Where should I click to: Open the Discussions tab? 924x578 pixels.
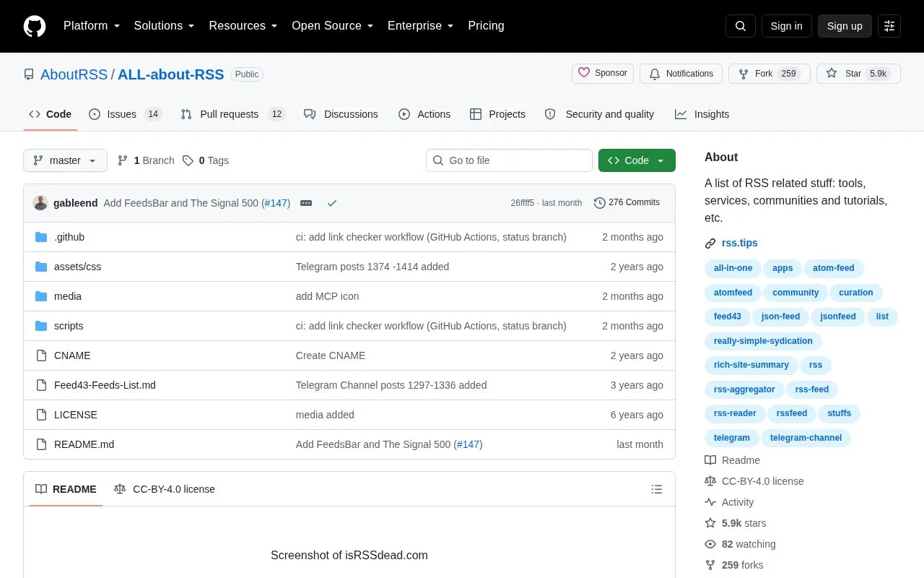click(x=341, y=114)
